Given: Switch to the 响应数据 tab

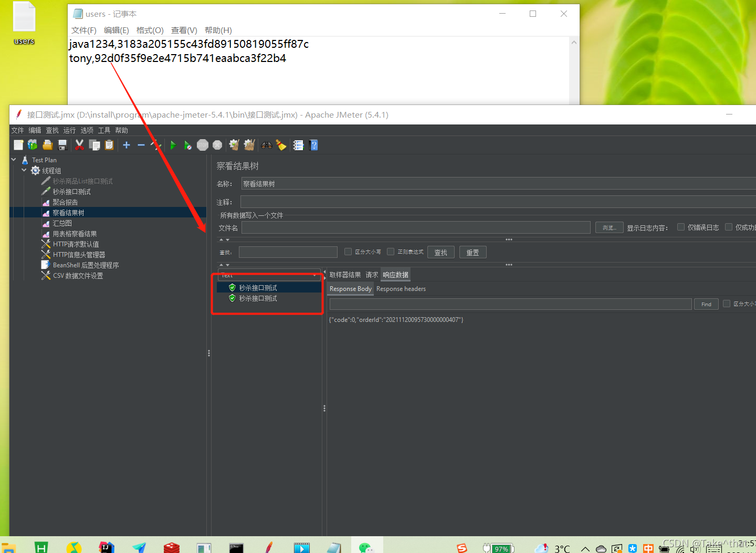Looking at the screenshot, I should [395, 275].
